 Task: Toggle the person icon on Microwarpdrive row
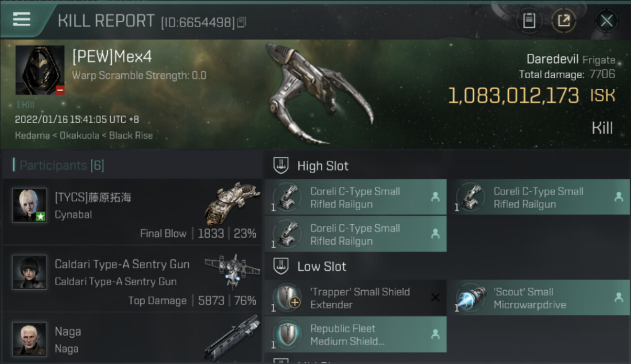point(618,298)
